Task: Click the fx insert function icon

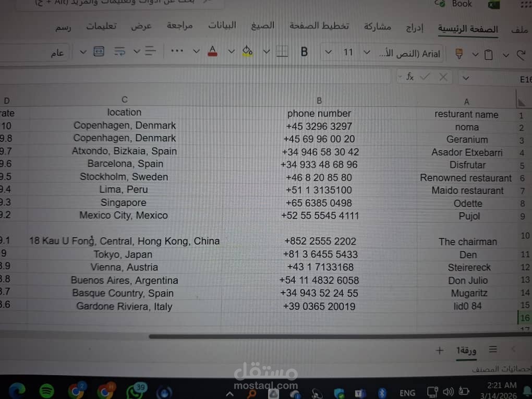Action: tap(410, 77)
